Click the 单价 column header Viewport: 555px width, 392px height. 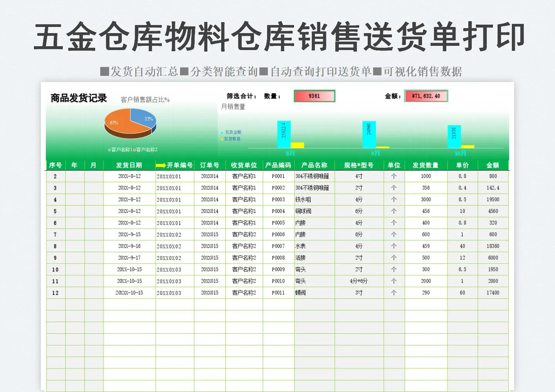(462, 165)
